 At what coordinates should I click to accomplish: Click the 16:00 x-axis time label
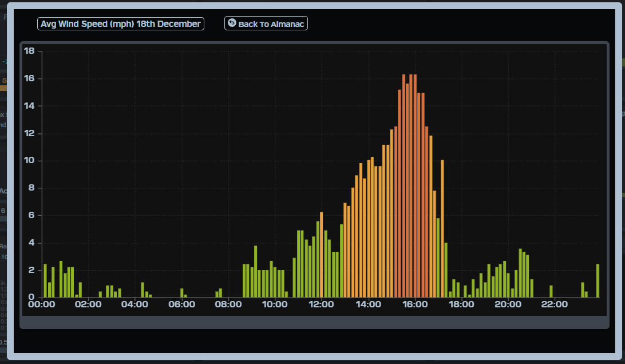click(415, 304)
